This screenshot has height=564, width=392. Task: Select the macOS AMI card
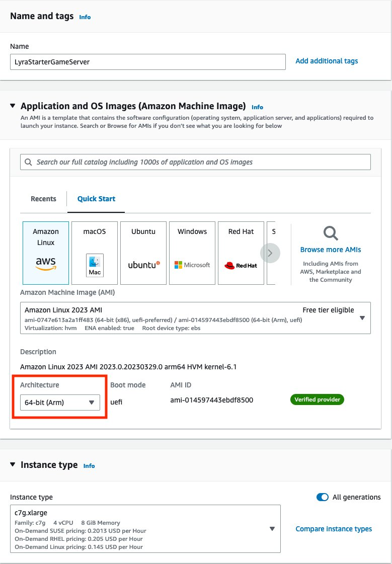point(95,253)
